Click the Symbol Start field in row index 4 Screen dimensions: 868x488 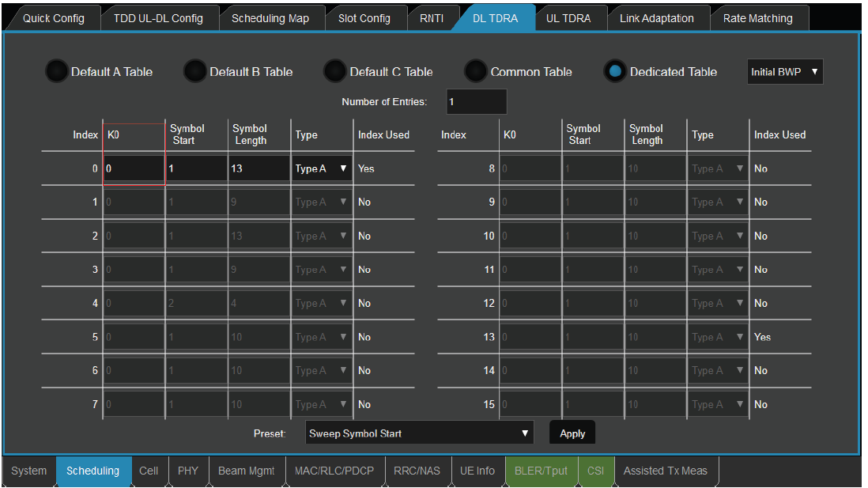pos(197,303)
